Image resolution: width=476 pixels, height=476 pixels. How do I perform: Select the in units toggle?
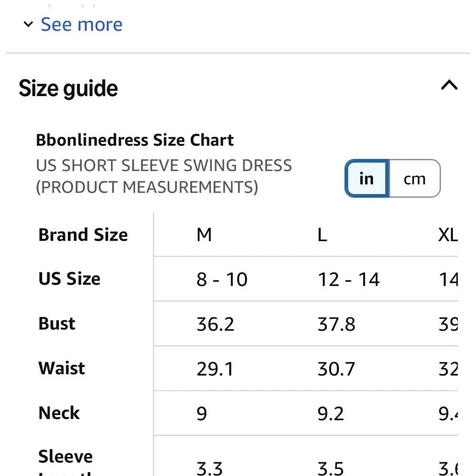[367, 179]
